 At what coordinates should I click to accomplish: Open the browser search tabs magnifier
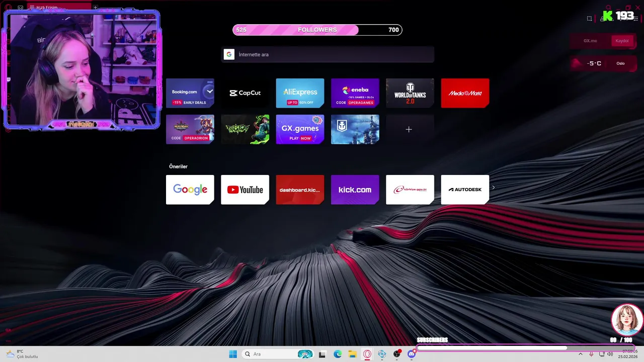click(608, 8)
